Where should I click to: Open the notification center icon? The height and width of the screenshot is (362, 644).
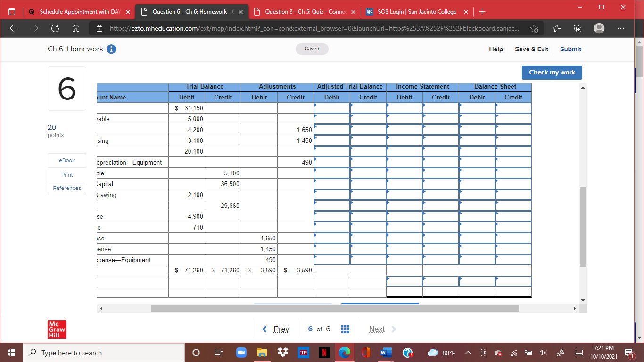click(x=629, y=353)
